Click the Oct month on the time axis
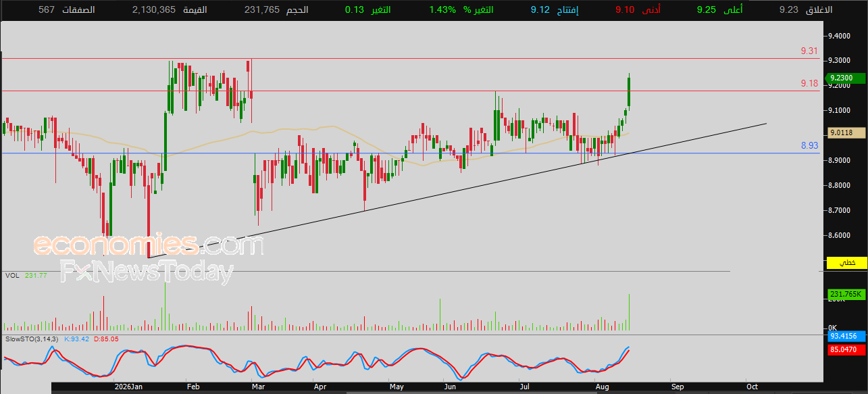Image resolution: width=868 pixels, height=394 pixels. [751, 387]
